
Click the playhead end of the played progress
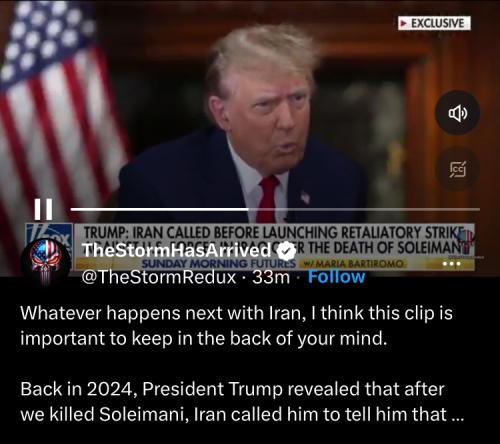[248, 209]
